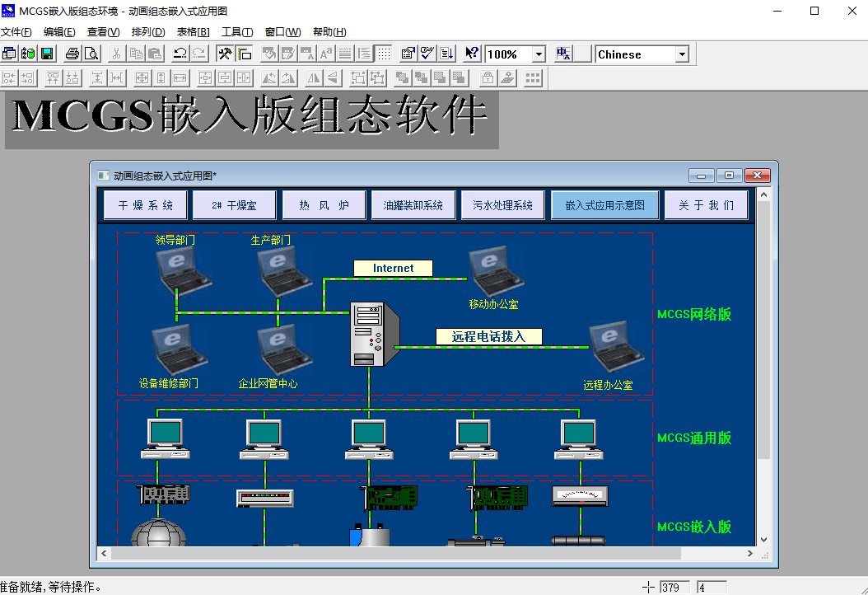868x595 pixels.
Task: Click the Copy icon in the toolbar
Action: [136, 54]
